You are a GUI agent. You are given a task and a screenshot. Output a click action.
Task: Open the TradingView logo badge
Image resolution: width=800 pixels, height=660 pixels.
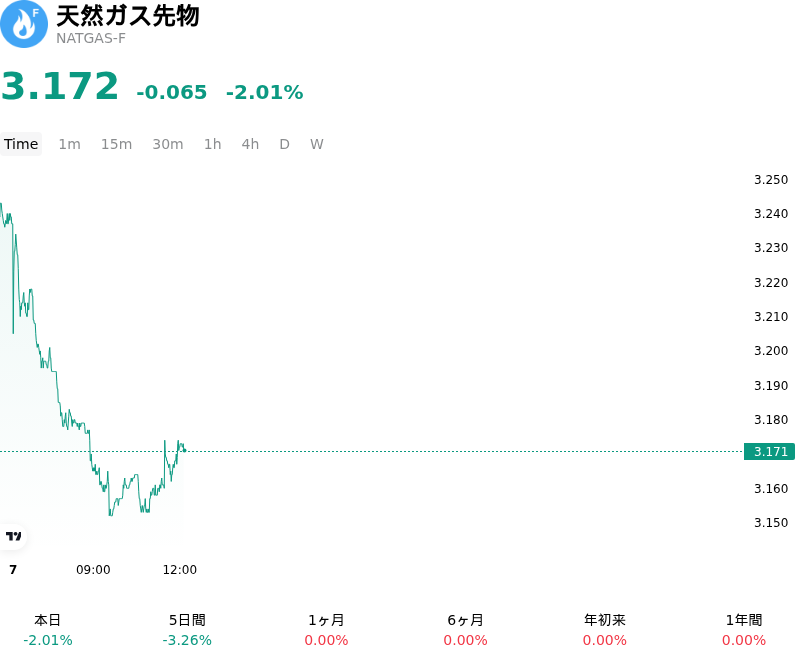click(13, 536)
